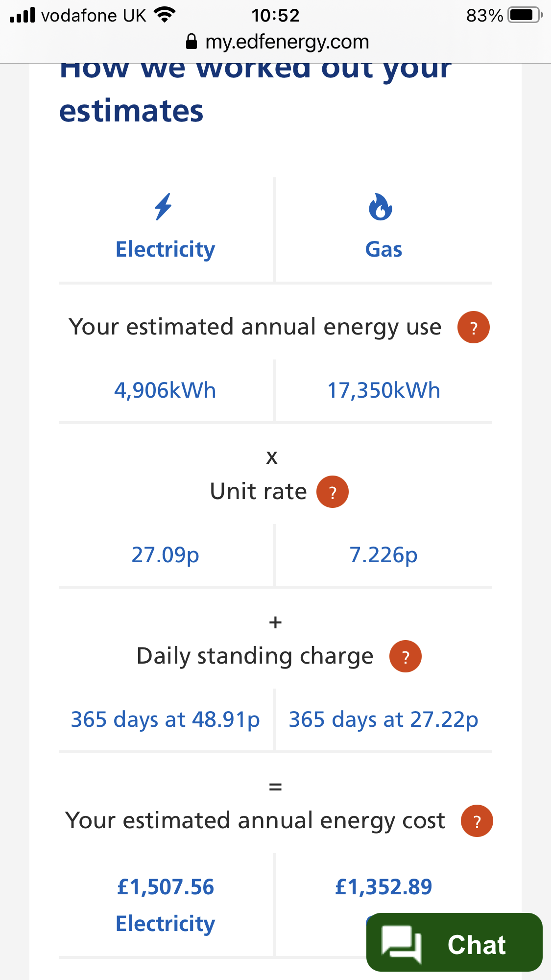Click the 365 days at 27.22p charge
Viewport: 551px width, 980px height.
pos(383,719)
